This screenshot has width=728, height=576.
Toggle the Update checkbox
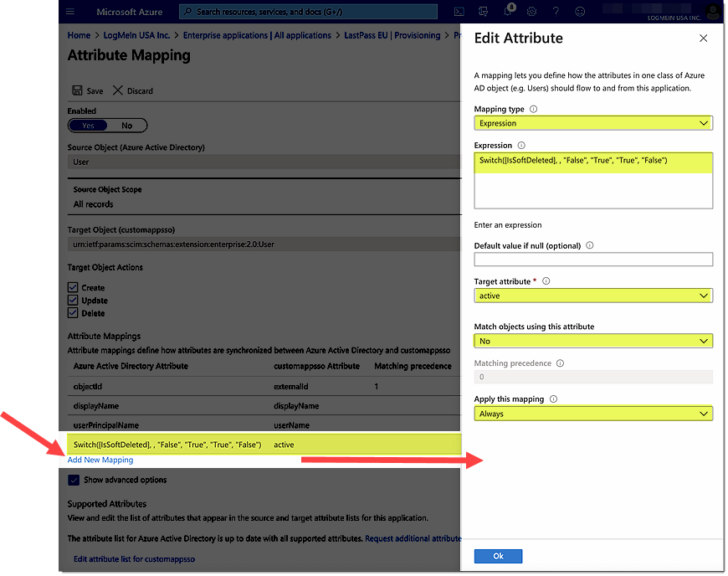point(73,300)
